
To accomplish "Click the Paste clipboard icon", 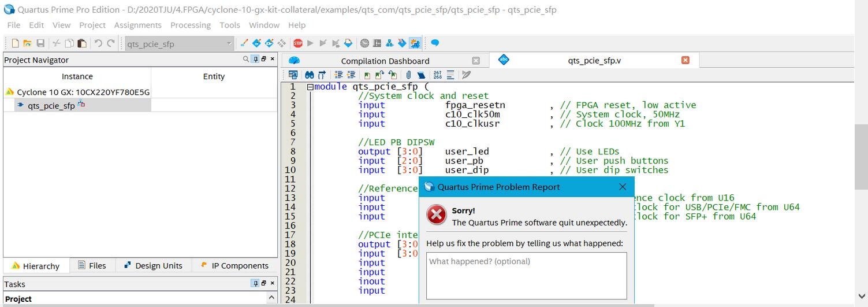I will click(x=82, y=43).
